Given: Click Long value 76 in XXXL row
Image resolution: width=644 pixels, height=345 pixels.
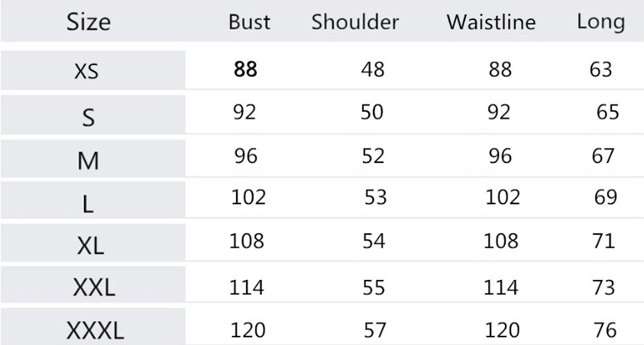Looking at the screenshot, I should tap(604, 330).
